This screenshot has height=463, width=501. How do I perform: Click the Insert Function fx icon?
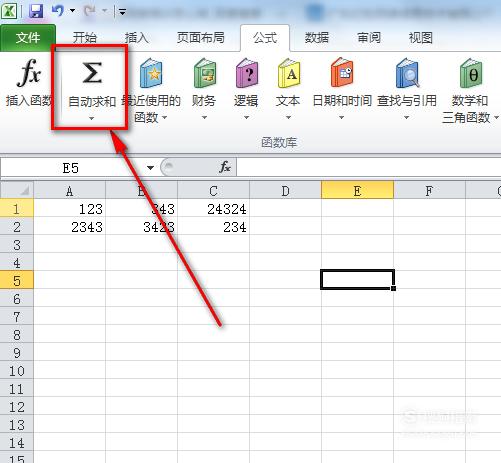click(29, 72)
